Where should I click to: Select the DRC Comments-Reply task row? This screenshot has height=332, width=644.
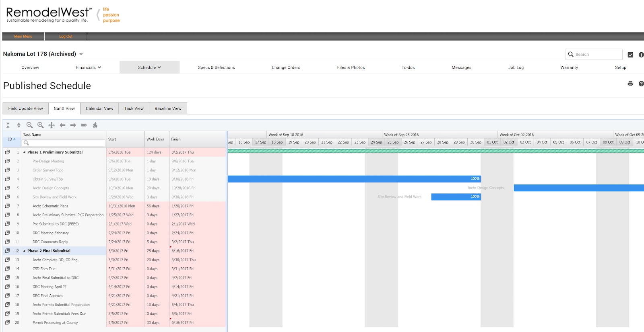click(x=115, y=242)
